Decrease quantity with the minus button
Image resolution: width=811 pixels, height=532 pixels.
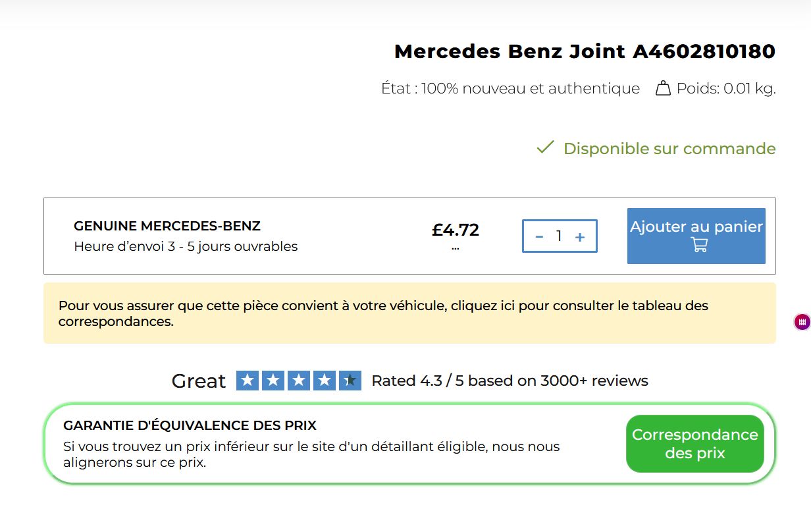click(x=539, y=236)
